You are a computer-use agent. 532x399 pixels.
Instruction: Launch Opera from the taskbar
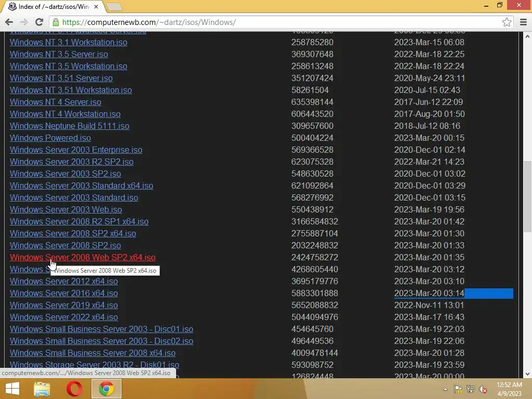pyautogui.click(x=74, y=389)
